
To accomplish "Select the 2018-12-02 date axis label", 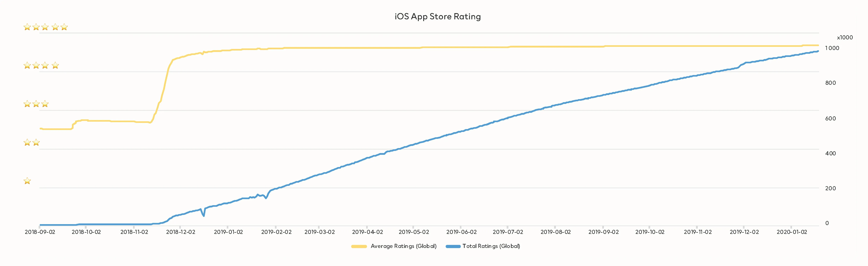I will pos(181,232).
